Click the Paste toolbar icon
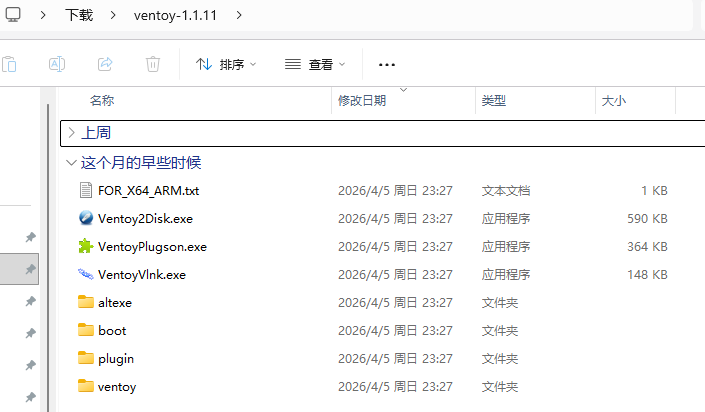The image size is (705, 412). pos(9,64)
